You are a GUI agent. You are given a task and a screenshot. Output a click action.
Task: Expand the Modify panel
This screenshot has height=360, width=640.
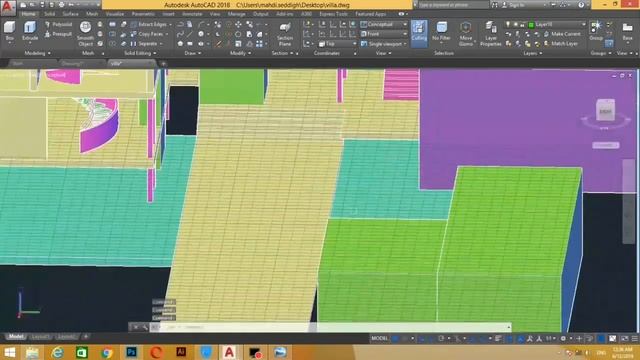(x=240, y=53)
